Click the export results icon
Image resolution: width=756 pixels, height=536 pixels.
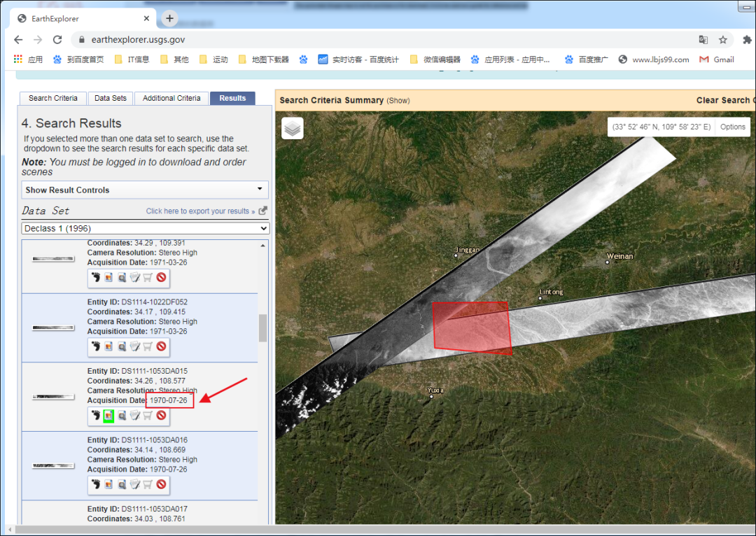262,211
